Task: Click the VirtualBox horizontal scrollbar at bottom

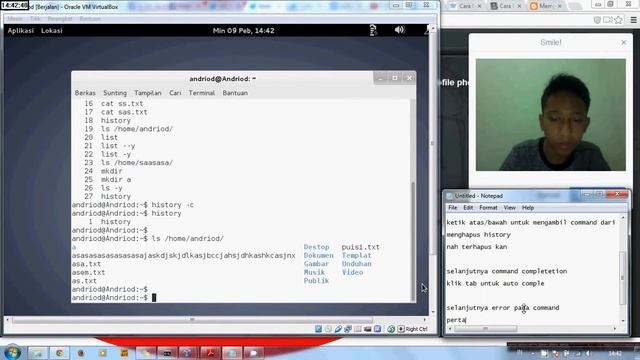Action: click(192, 320)
